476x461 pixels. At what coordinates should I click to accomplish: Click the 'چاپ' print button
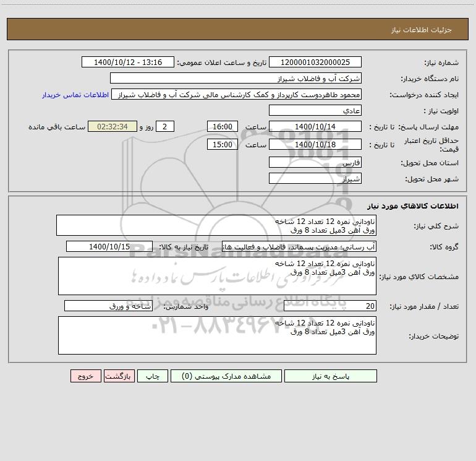click(x=153, y=376)
